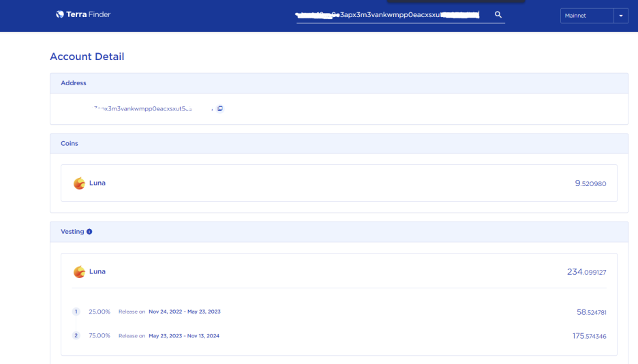Click the Address section header
The image size is (638, 364).
pos(339,83)
